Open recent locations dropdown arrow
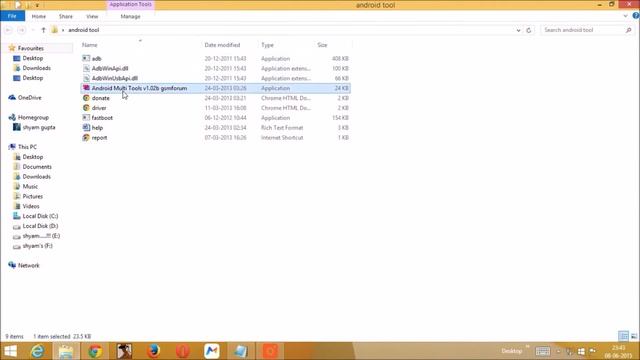 [x=33, y=30]
